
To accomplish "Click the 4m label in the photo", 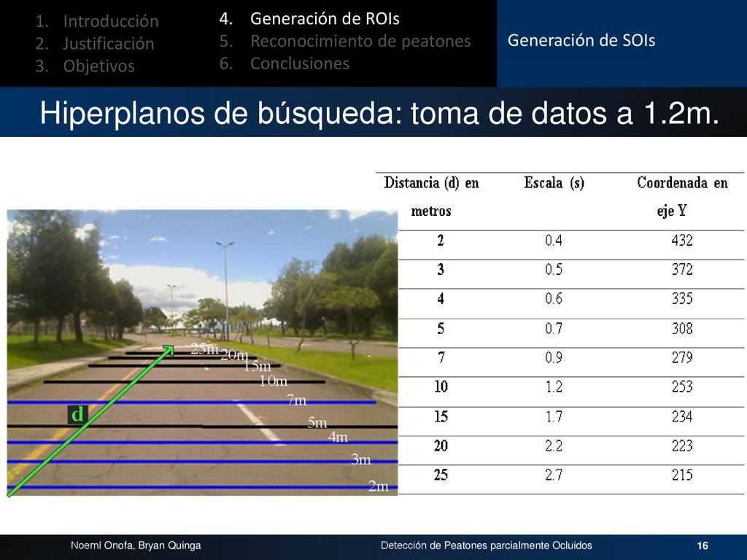I will click(338, 437).
